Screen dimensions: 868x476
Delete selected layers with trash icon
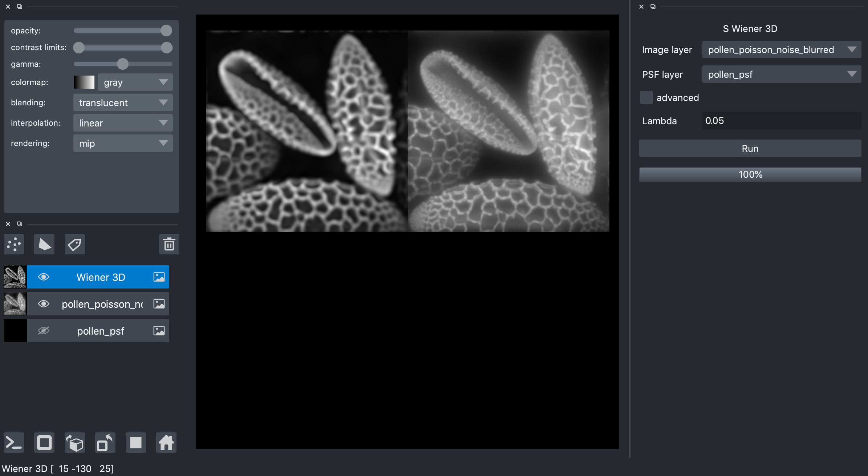tap(169, 244)
